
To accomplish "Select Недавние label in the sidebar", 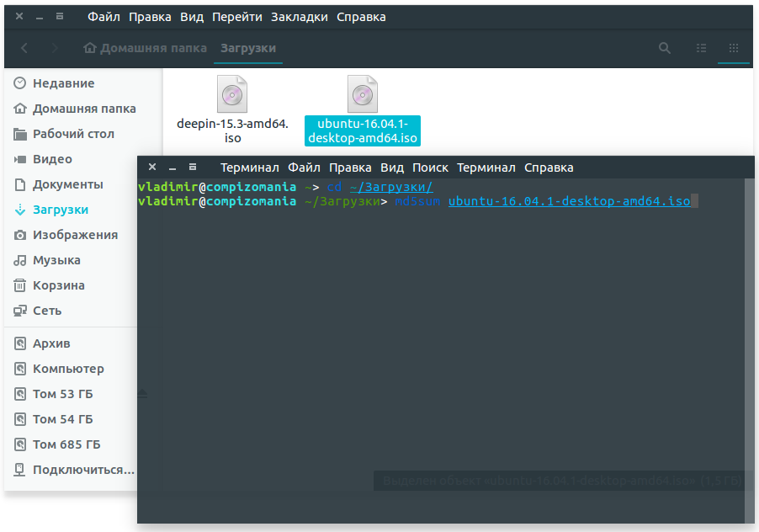I will tap(63, 83).
